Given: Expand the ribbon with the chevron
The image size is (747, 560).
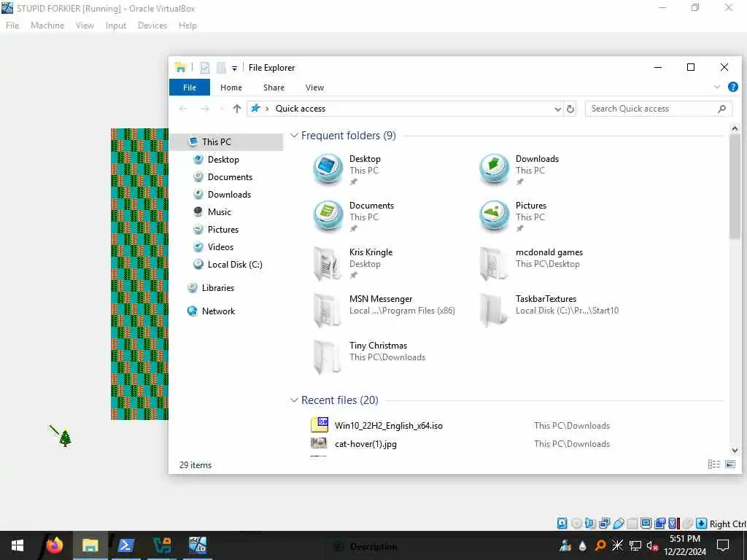Looking at the screenshot, I should point(717,87).
